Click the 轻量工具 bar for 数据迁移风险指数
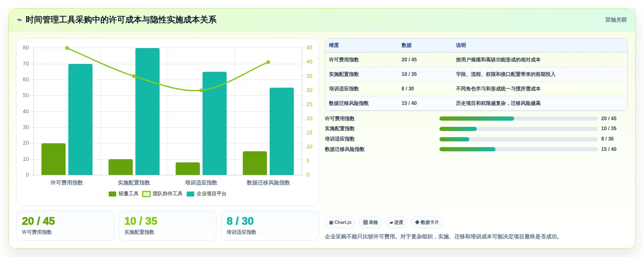The width and height of the screenshot is (644, 257). 255,163
